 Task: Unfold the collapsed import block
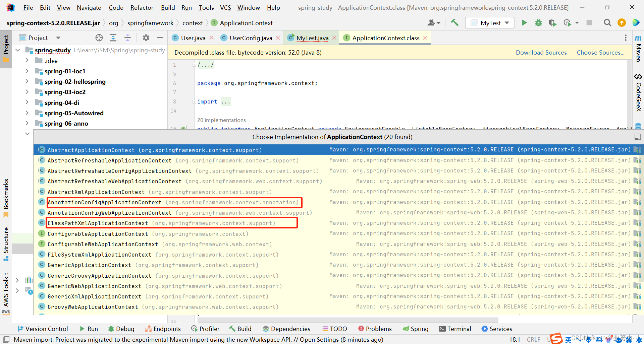coord(194,101)
